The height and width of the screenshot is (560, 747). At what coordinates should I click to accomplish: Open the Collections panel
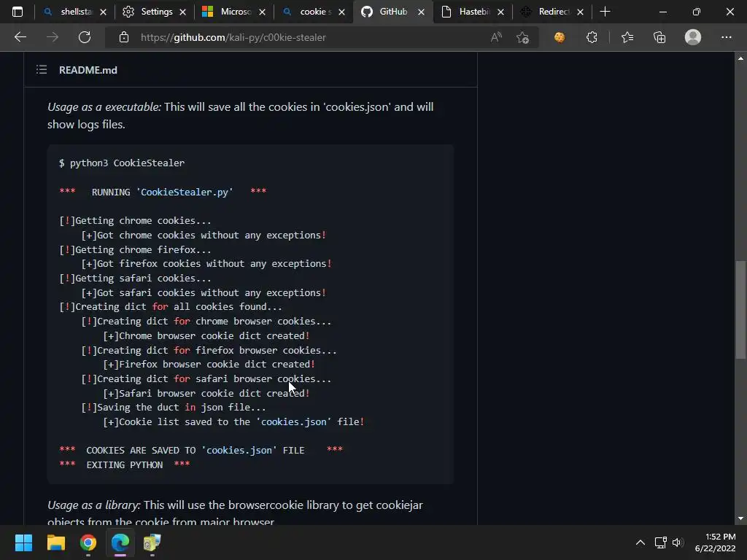click(659, 37)
